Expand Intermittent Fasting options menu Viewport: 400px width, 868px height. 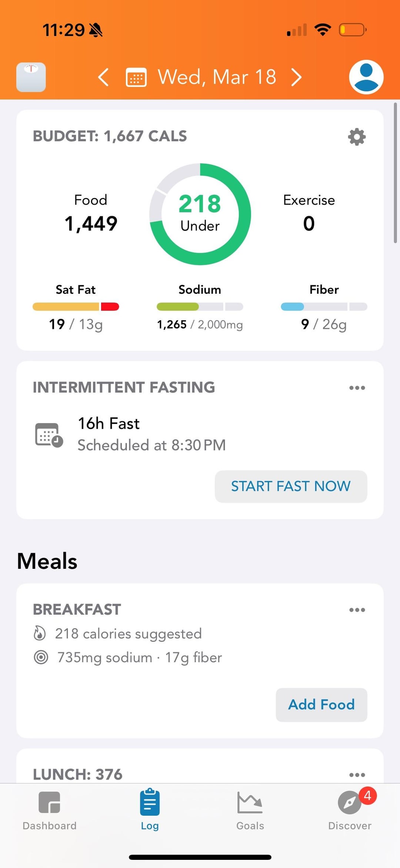[x=357, y=388]
